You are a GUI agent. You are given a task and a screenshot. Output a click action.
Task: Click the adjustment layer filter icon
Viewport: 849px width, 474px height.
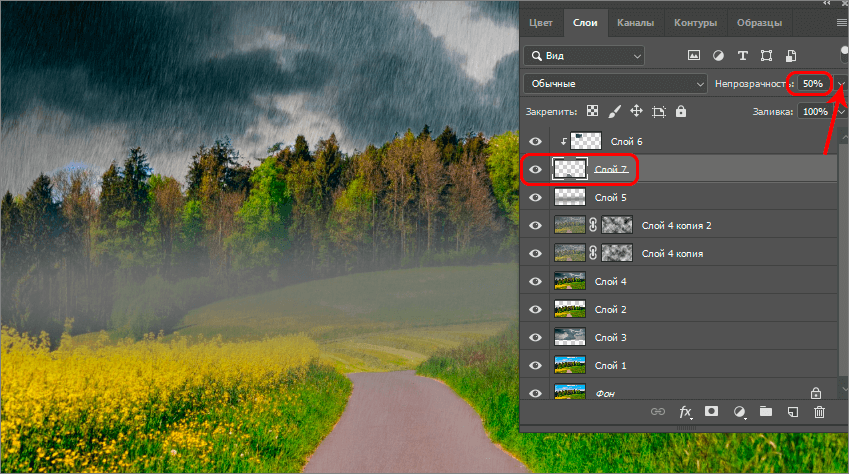click(718, 55)
